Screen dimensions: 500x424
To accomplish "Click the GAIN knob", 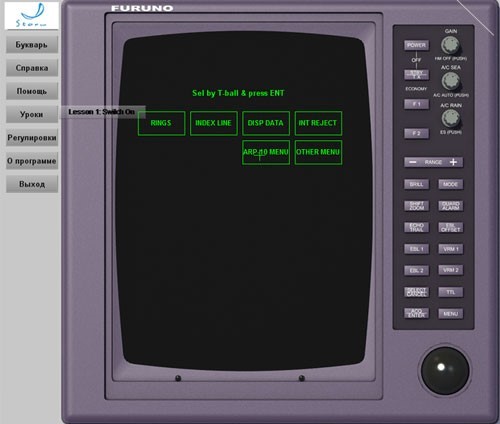I will tap(451, 46).
